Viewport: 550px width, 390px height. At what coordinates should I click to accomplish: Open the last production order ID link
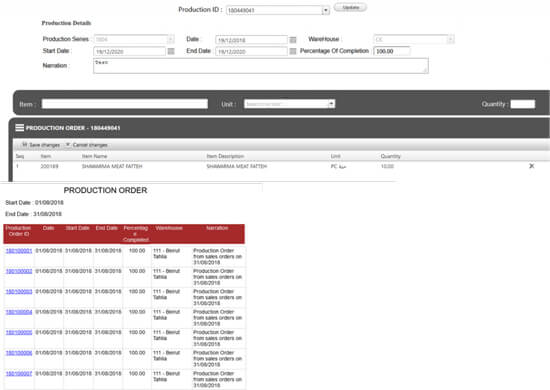click(x=19, y=374)
